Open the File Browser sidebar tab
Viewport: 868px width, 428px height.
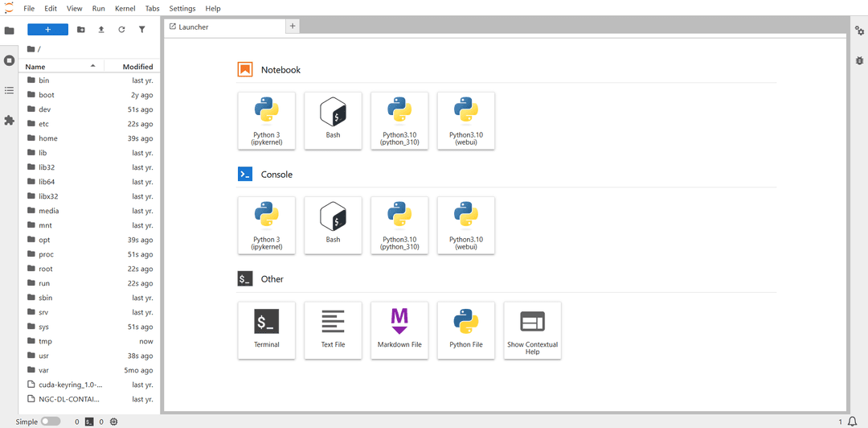9,31
